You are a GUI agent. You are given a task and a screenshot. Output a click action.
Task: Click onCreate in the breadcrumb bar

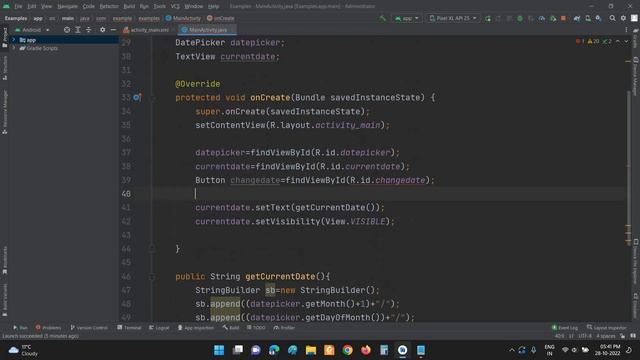point(221,18)
